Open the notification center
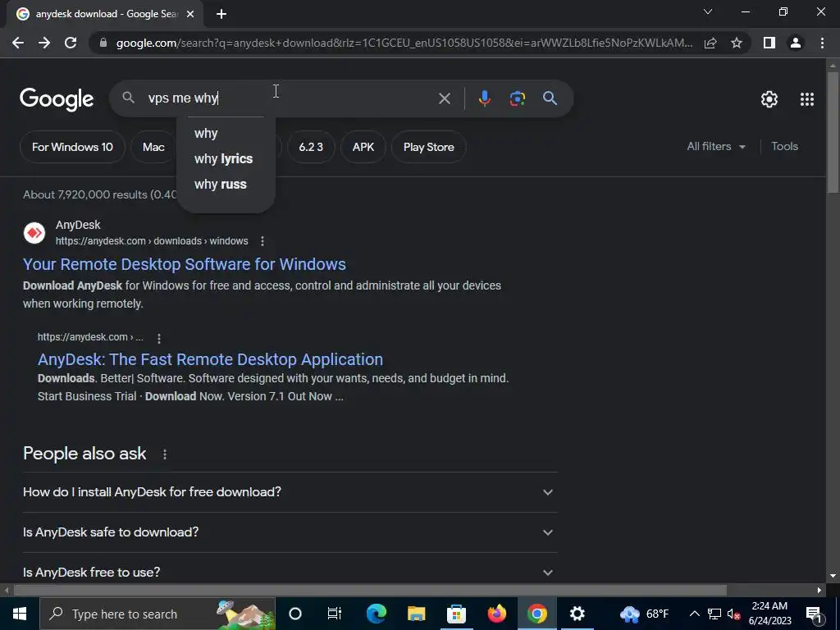Viewport: 840px width, 630px height. [x=814, y=614]
